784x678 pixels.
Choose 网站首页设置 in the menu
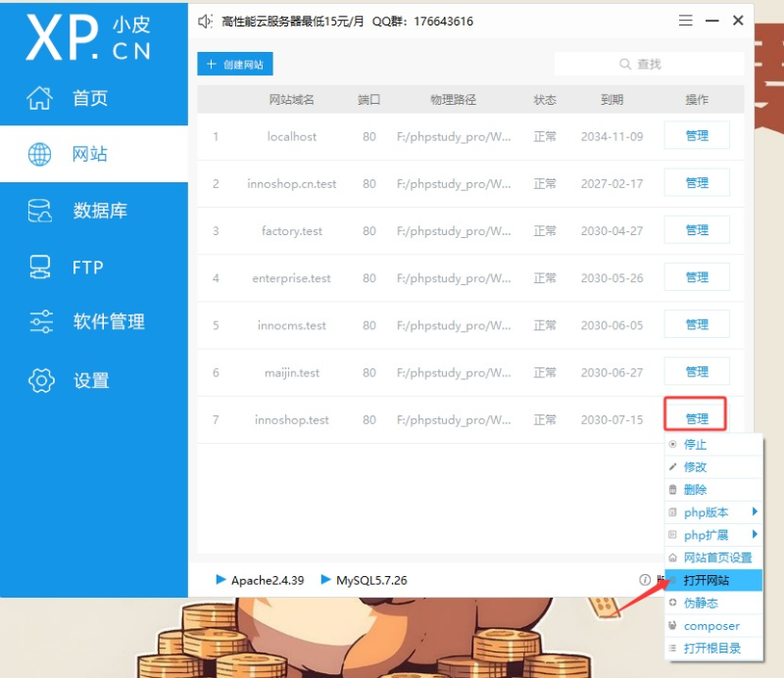713,557
